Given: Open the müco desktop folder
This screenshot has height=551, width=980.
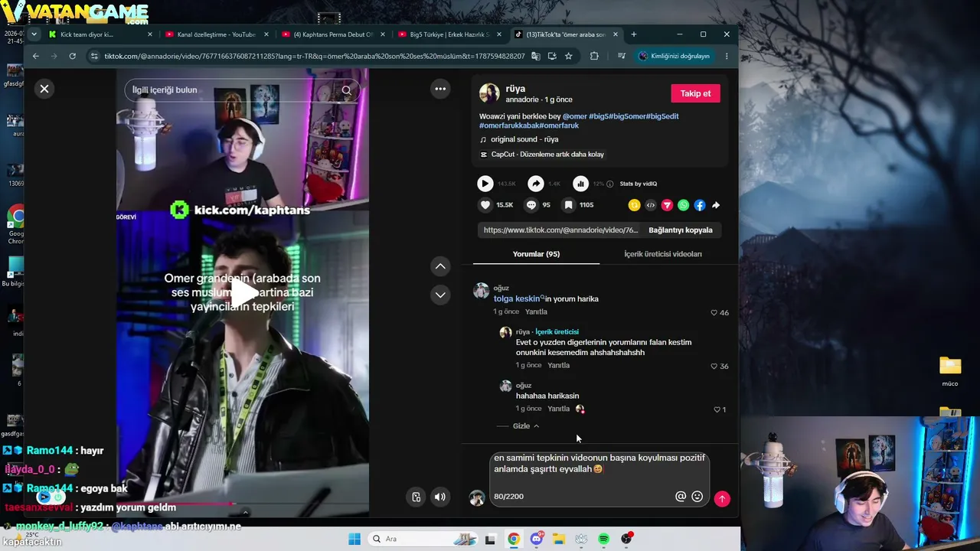Looking at the screenshot, I should [950, 370].
